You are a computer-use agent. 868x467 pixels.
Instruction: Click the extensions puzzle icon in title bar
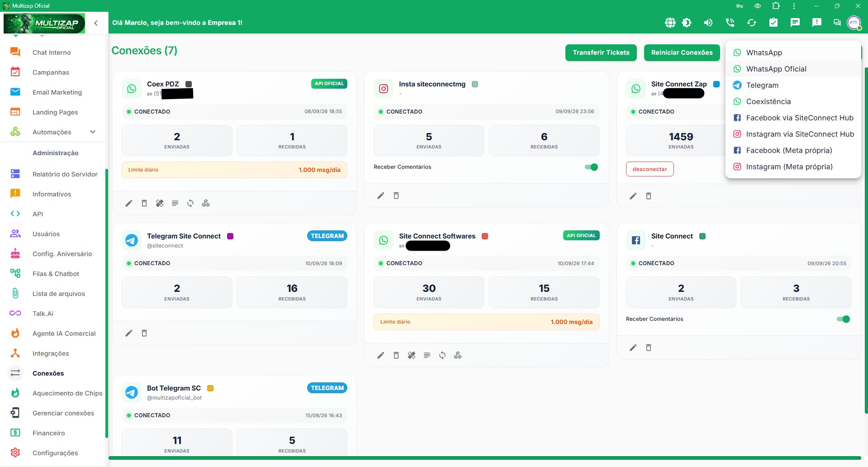(776, 6)
